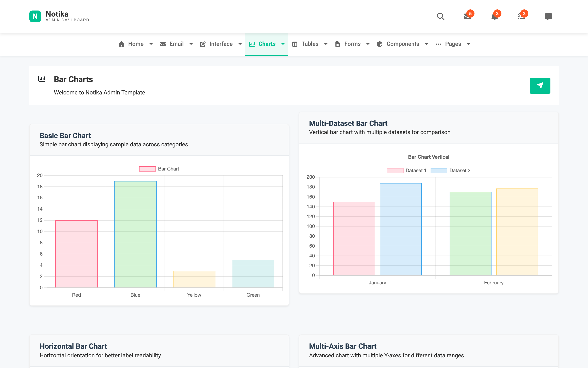Open the notifications bell icon
This screenshot has height=368, width=588.
[x=494, y=16]
